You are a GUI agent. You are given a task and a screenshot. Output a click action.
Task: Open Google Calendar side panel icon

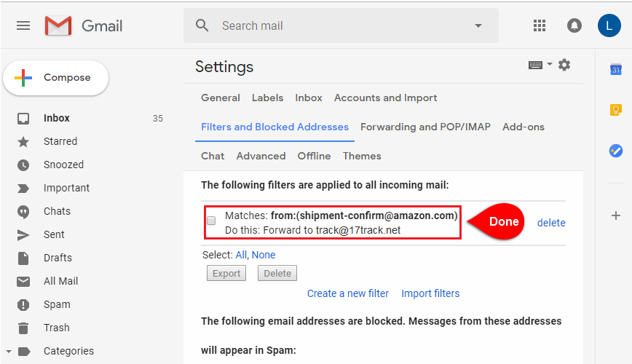616,69
